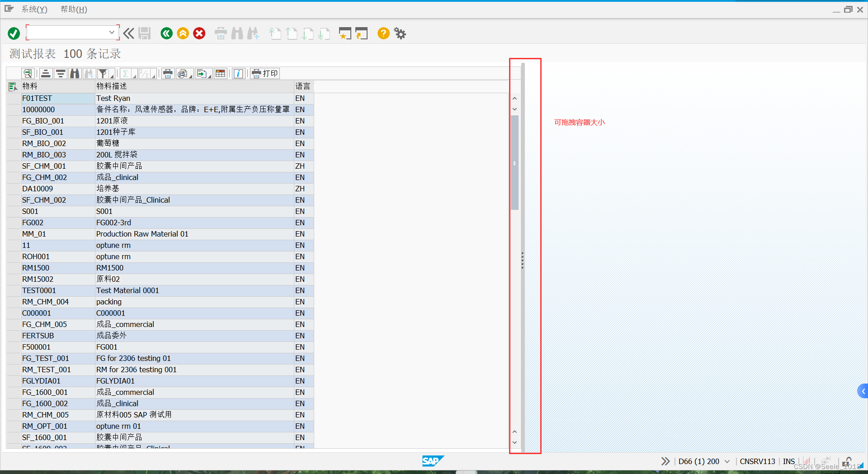The image size is (868, 474).
Task: Open the Views dropdown arrow
Action: click(191, 76)
